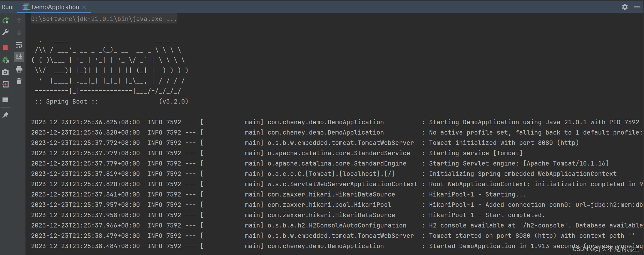Go down the stack trace arrow
This screenshot has height=255, width=644.
(x=19, y=33)
